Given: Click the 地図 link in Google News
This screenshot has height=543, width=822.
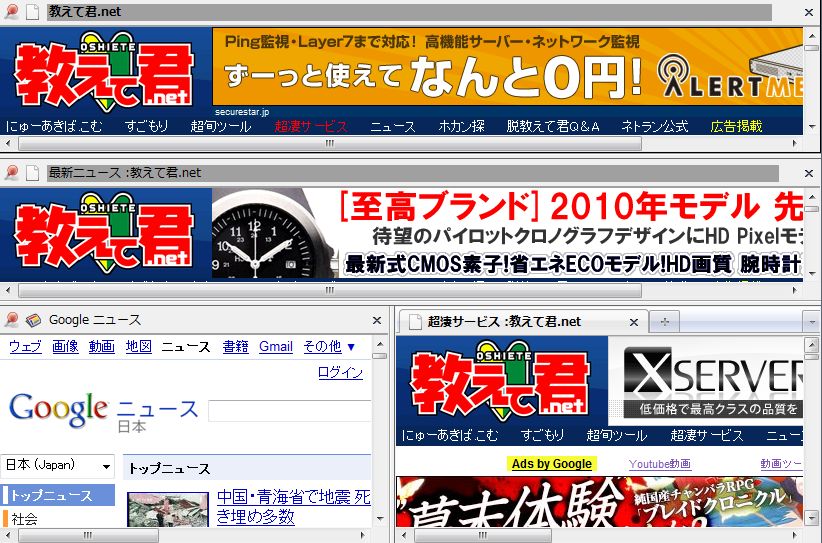Looking at the screenshot, I should tap(138, 346).
